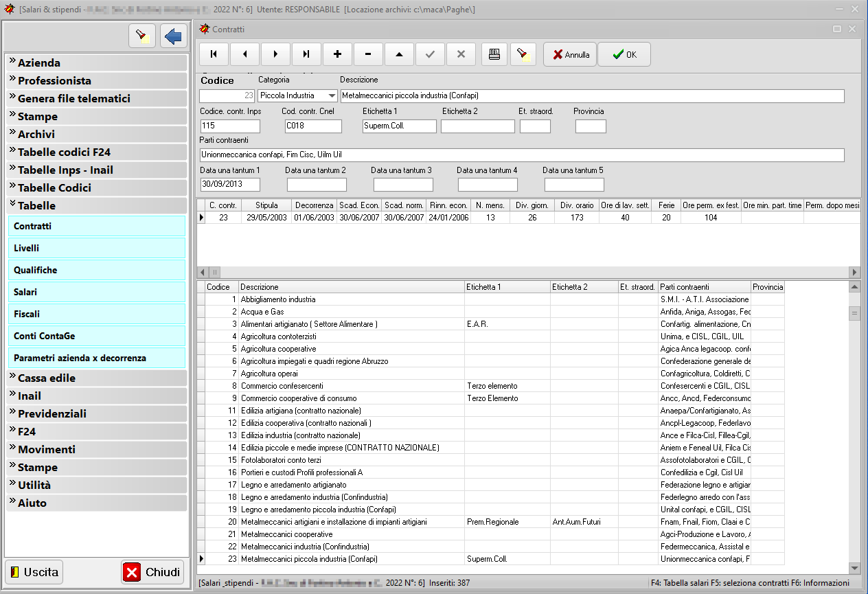Open the Livelli table item
The width and height of the screenshot is (868, 594).
[x=97, y=248]
